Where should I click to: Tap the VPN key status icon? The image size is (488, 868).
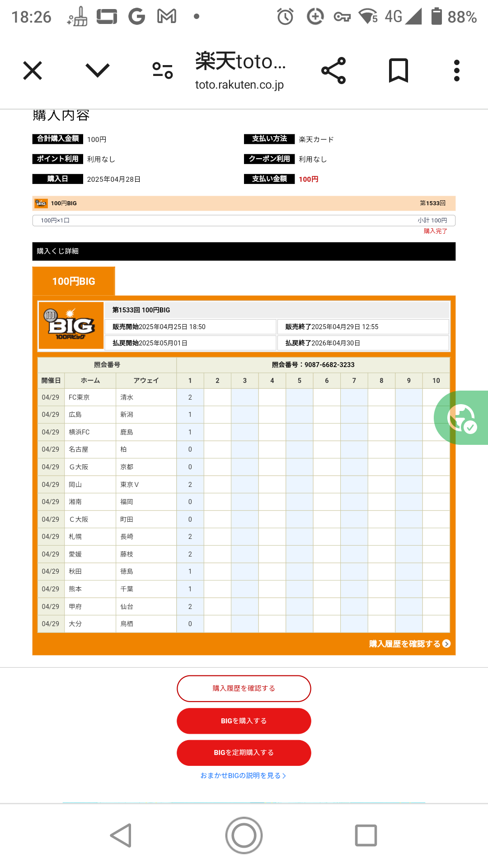coord(342,17)
